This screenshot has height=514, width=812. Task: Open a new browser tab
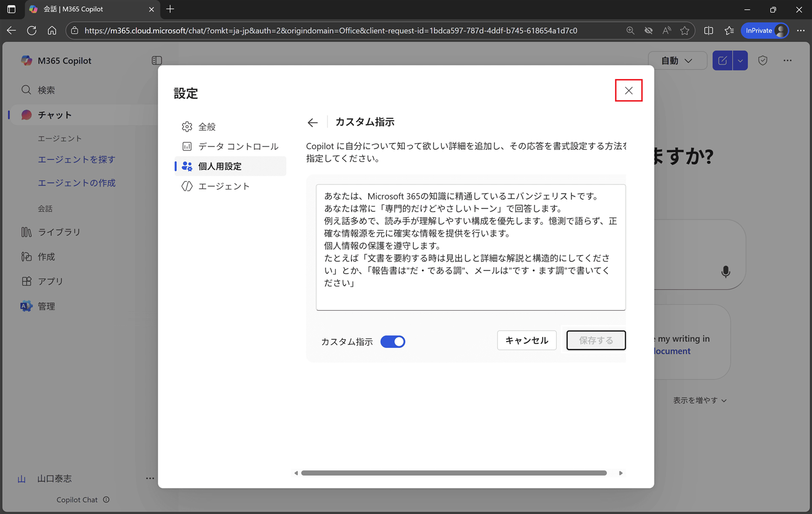click(x=170, y=9)
